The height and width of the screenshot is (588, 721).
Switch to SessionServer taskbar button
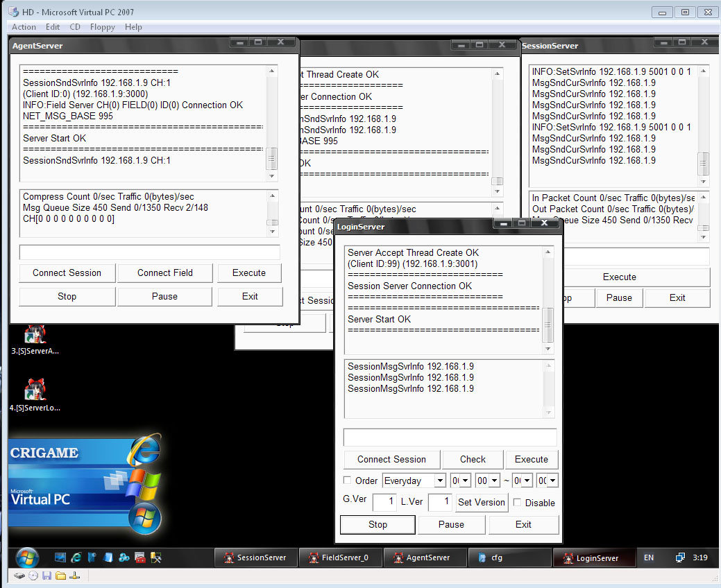255,557
